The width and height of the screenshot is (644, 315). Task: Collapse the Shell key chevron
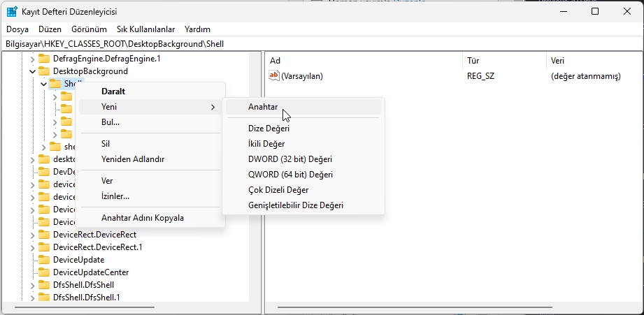[x=43, y=84]
